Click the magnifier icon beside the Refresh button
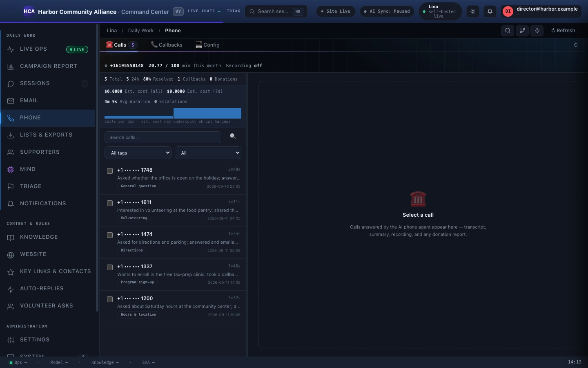 (x=508, y=30)
